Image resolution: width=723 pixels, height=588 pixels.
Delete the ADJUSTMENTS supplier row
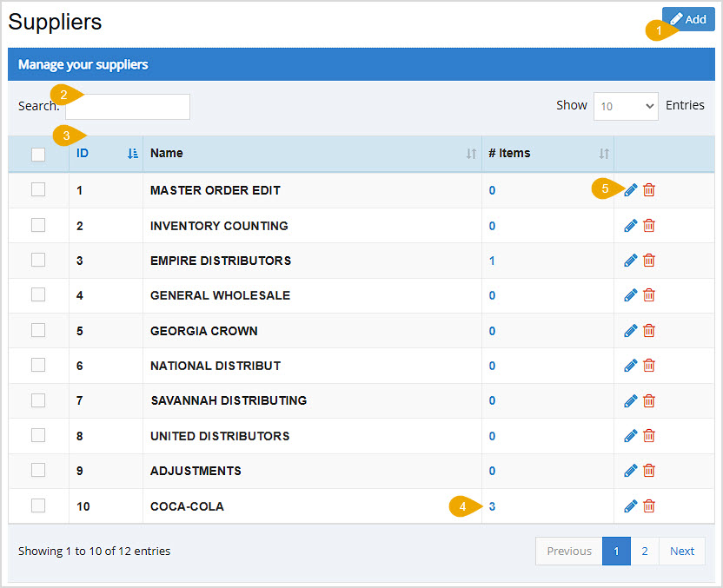click(x=648, y=470)
